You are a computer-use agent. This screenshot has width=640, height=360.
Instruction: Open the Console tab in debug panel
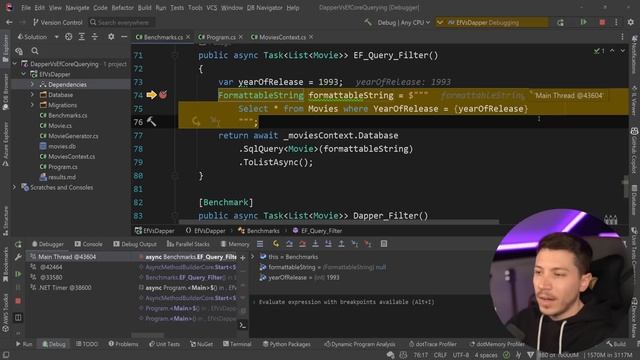click(89, 244)
